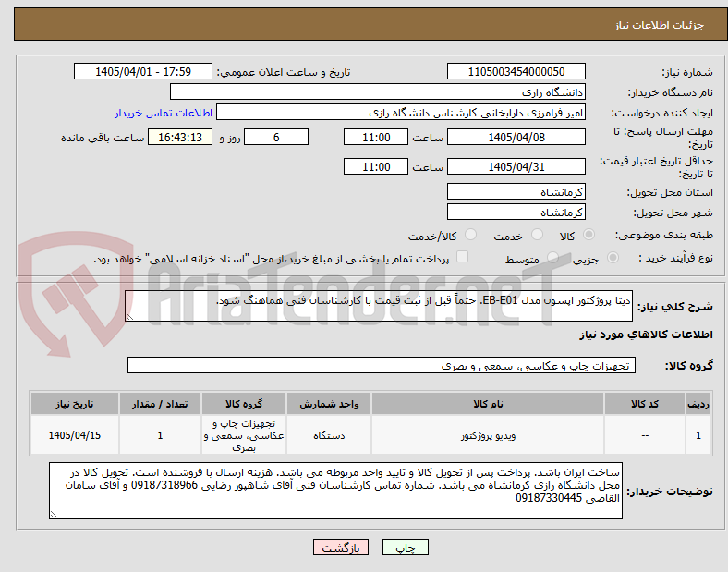The height and width of the screenshot is (572, 728).
Task: Click the response deadline date 1405/04/08
Action: click(x=516, y=137)
